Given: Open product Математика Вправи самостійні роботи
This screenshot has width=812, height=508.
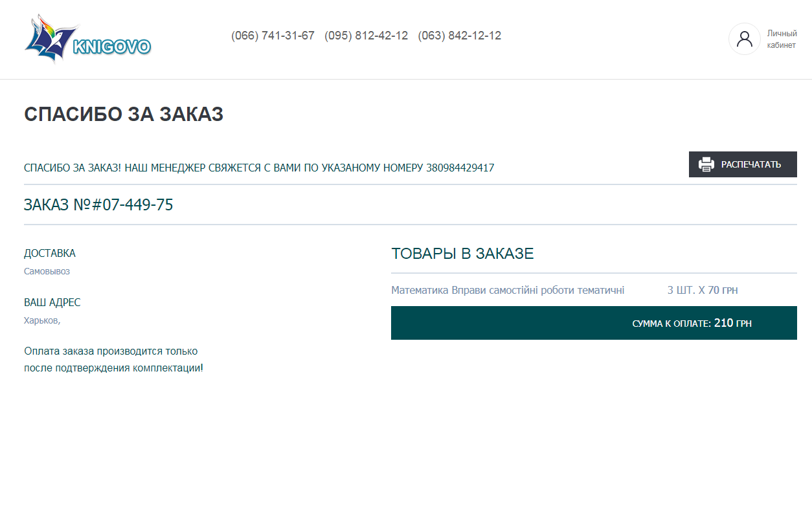Looking at the screenshot, I should pos(508,290).
